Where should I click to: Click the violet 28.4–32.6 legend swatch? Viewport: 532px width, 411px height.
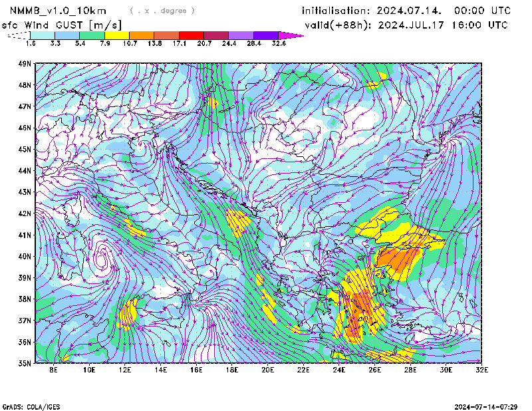point(266,35)
